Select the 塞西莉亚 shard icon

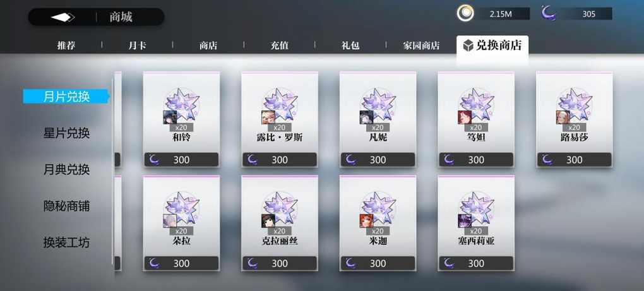476,210
